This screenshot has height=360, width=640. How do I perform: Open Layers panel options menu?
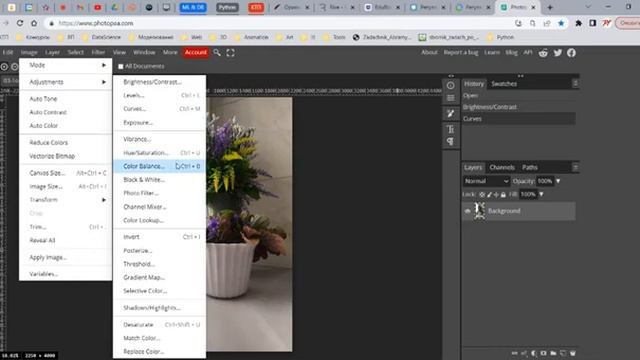pyautogui.click(x=575, y=167)
